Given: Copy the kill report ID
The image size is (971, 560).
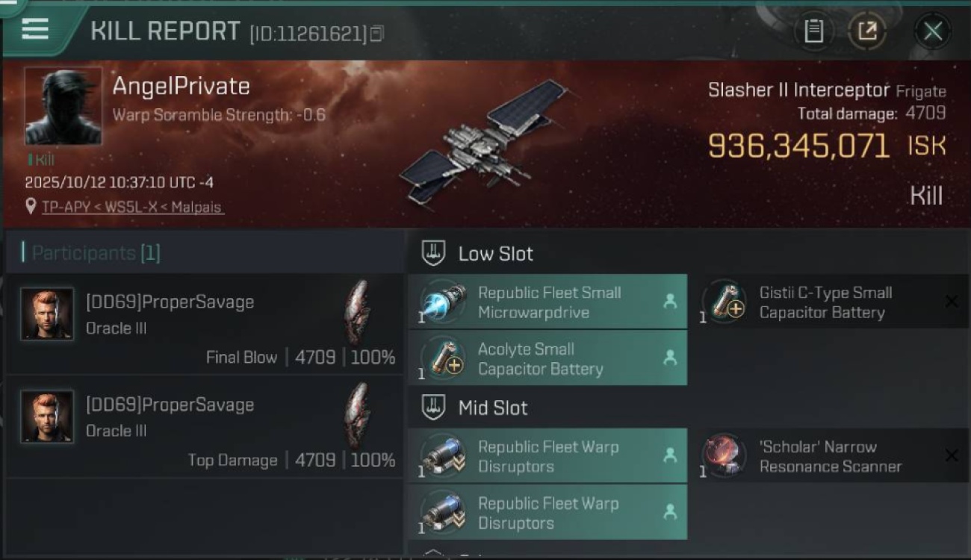Looking at the screenshot, I should click(377, 34).
